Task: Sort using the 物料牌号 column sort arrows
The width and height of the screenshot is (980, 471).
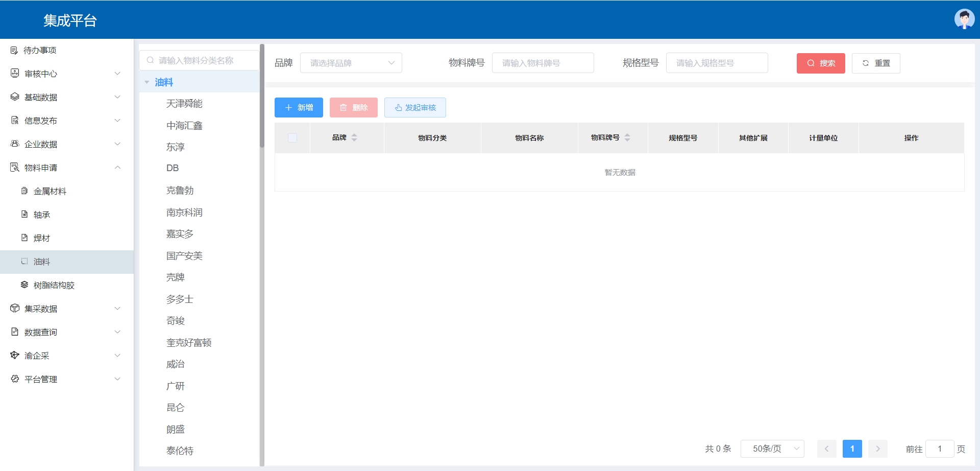Action: (x=627, y=137)
